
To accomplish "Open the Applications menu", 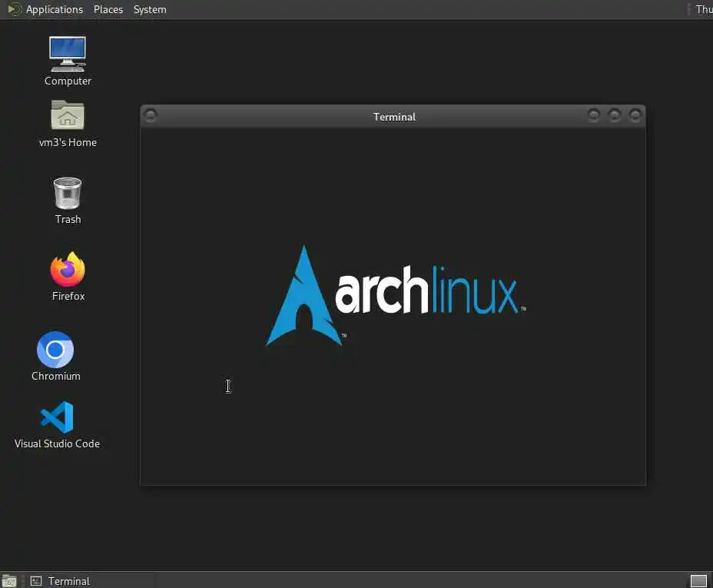I will (54, 9).
